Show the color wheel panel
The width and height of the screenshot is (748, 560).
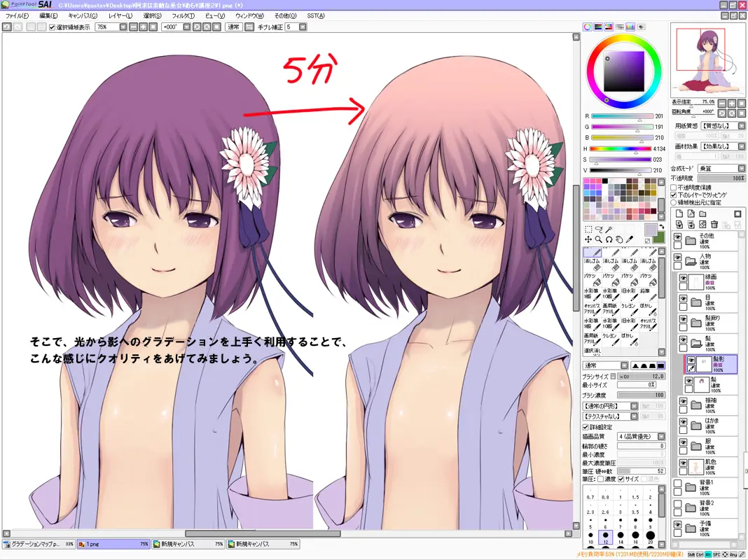coord(588,27)
